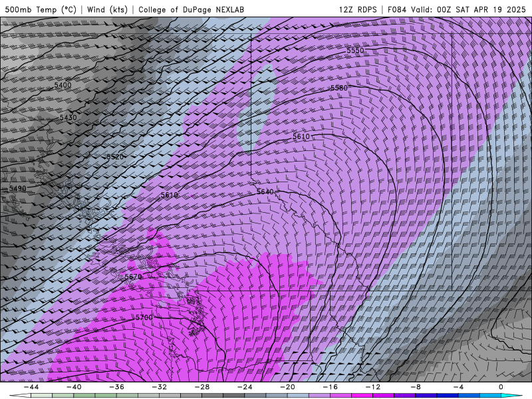
Task: Click the "Wind (kts)" header text
Action: 107,9
